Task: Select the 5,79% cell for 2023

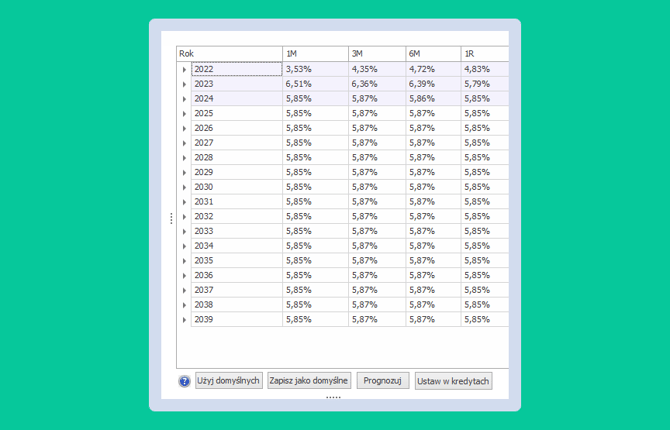Action: pos(485,84)
